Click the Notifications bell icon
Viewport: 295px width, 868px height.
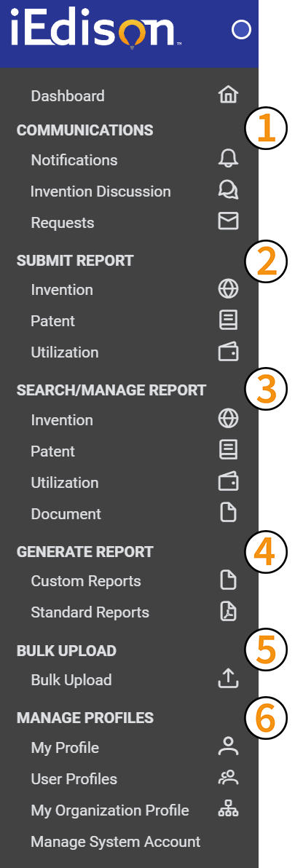228,159
